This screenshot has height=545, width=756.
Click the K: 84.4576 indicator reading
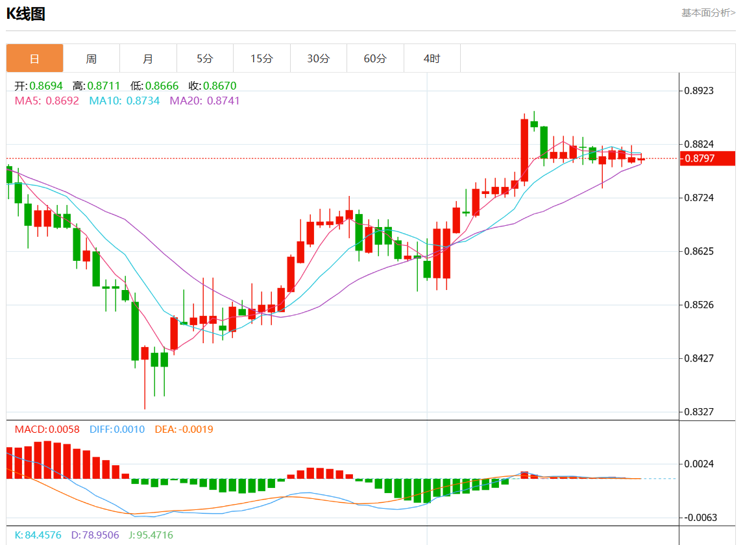click(38, 535)
